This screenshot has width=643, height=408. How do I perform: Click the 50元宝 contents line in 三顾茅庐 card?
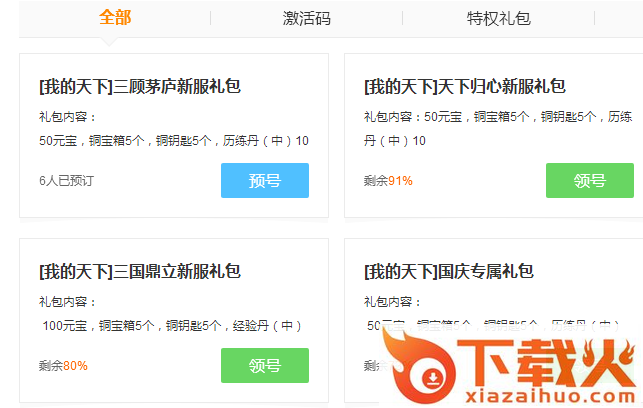(173, 141)
